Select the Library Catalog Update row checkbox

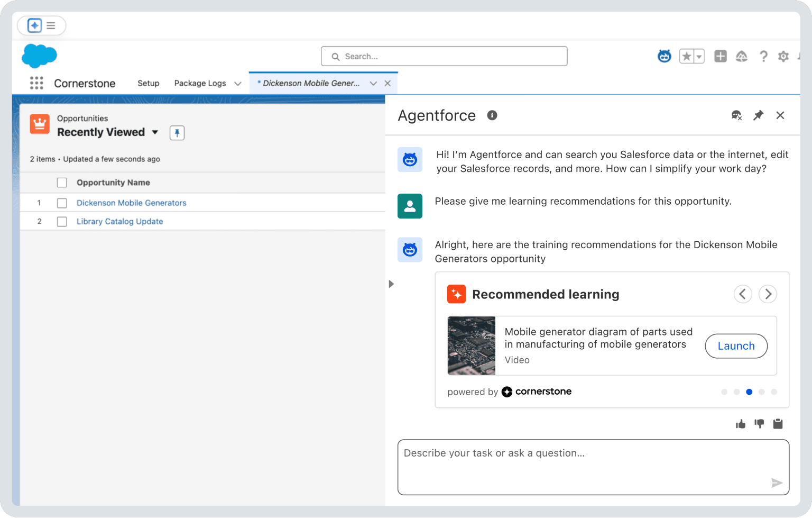62,221
